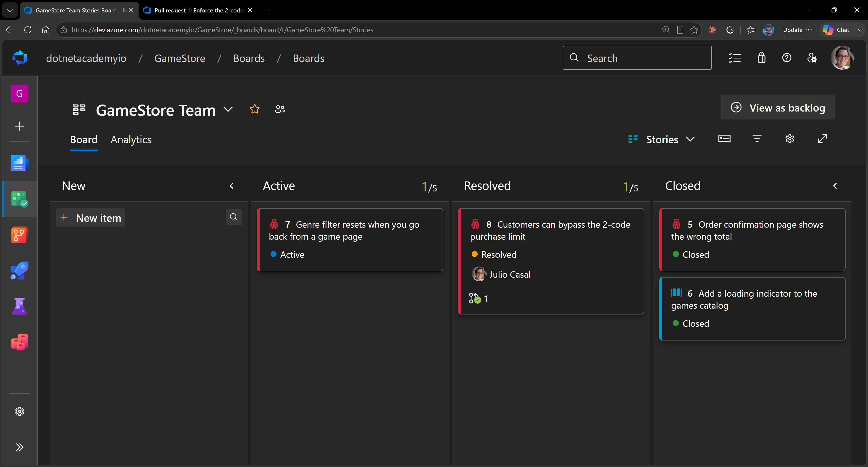Viewport: 868px width, 467px height.
Task: Expand the sidebar with double chevron
Action: 19,447
